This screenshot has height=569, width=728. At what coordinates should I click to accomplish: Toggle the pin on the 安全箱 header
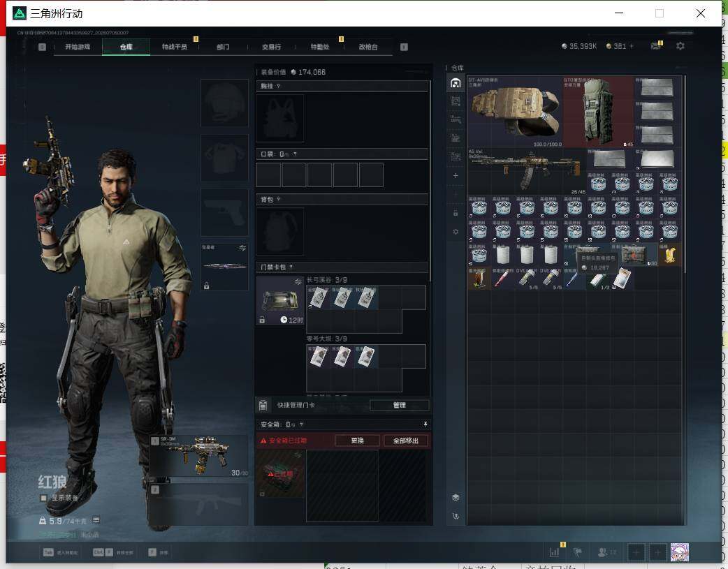click(x=425, y=424)
